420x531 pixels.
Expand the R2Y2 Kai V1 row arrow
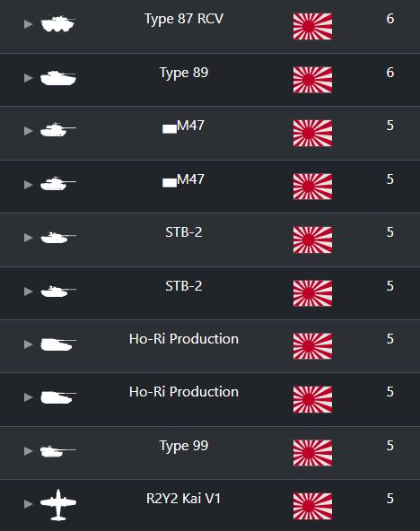tap(29, 504)
